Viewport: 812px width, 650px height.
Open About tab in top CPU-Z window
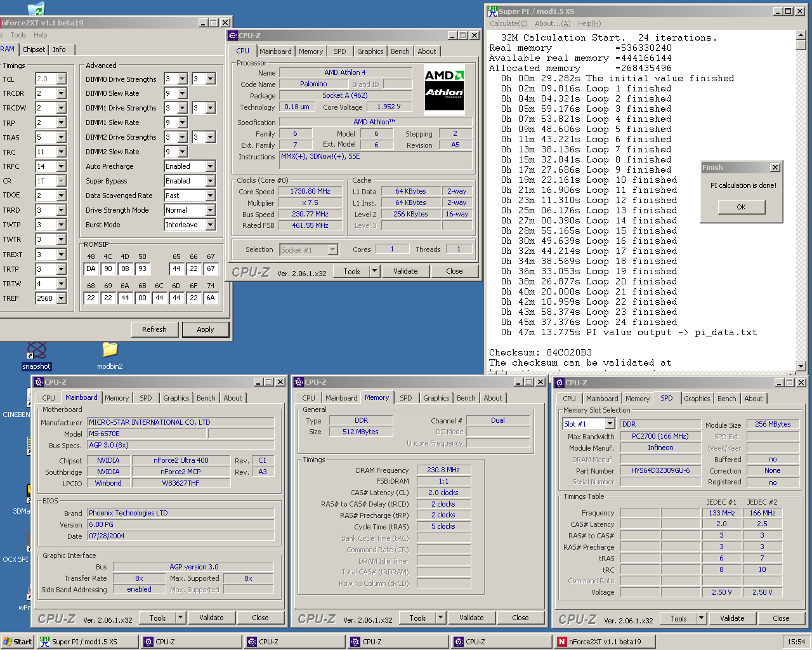pyautogui.click(x=427, y=51)
